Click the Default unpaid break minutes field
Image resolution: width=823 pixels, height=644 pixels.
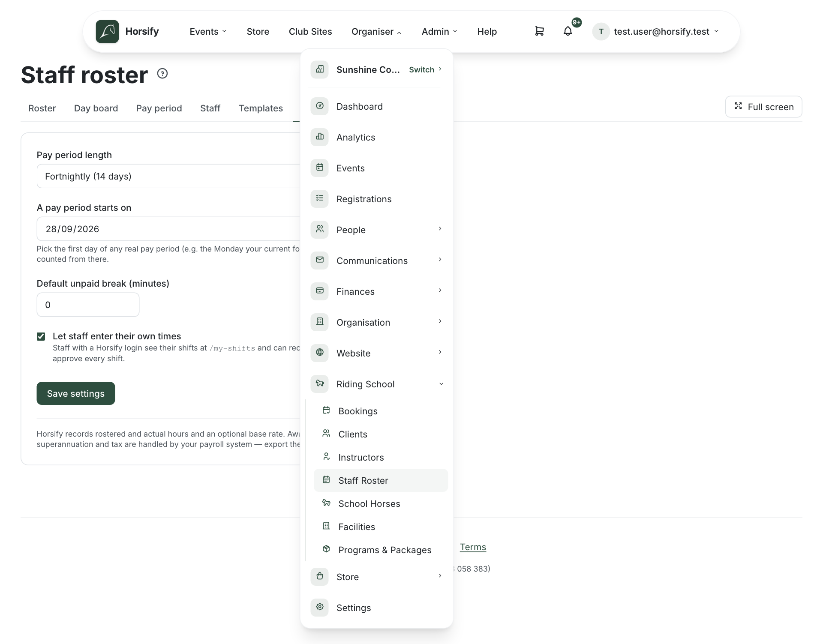(x=88, y=305)
